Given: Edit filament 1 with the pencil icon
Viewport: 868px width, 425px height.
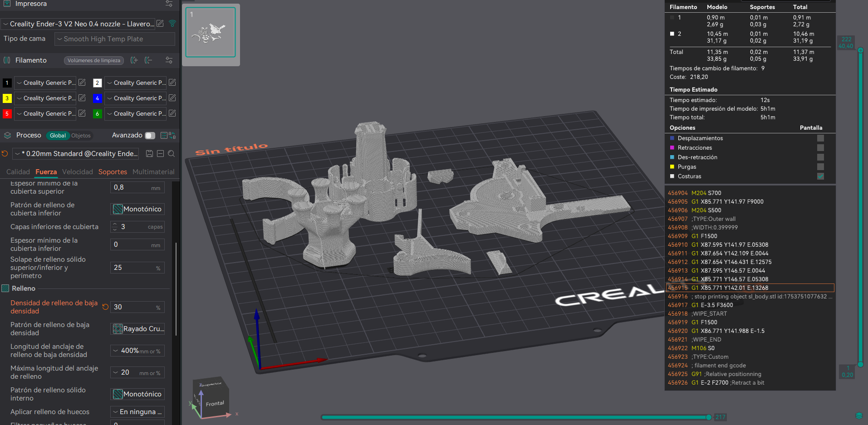Looking at the screenshot, I should (82, 83).
